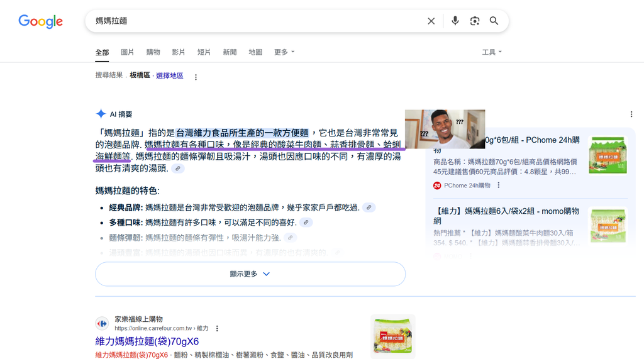Image resolution: width=644 pixels, height=359 pixels.
Task: Click the magnifying glass search button
Action: click(494, 21)
